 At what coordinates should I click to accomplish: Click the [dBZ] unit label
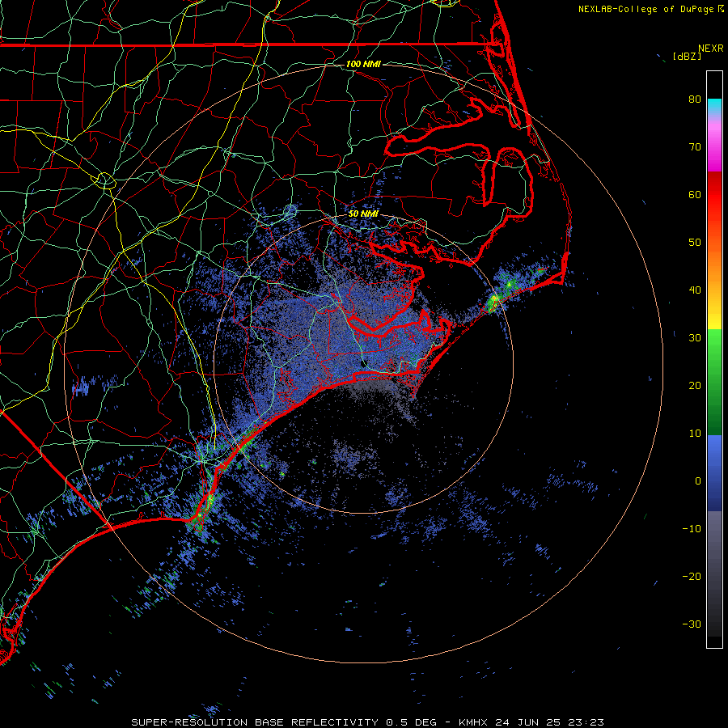(687, 57)
